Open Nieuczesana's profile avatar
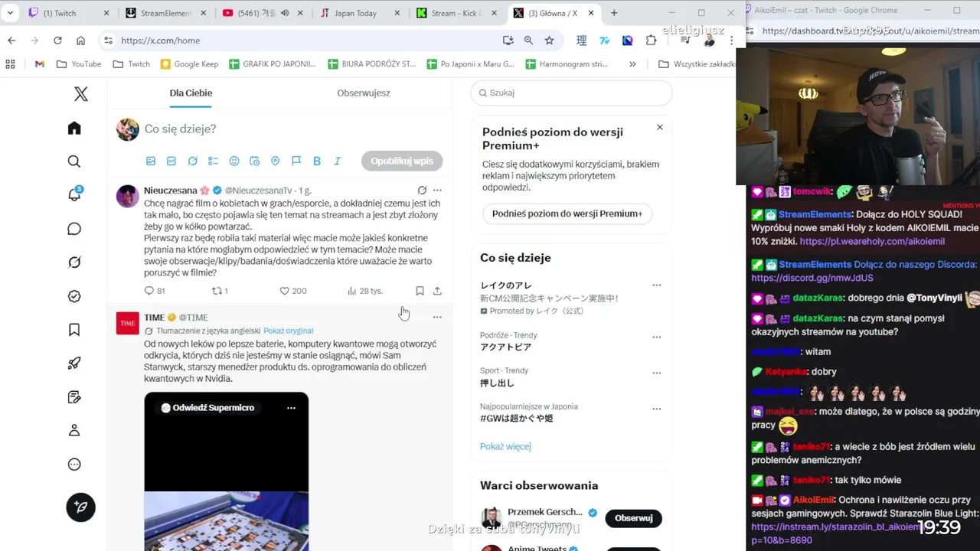 (x=128, y=196)
